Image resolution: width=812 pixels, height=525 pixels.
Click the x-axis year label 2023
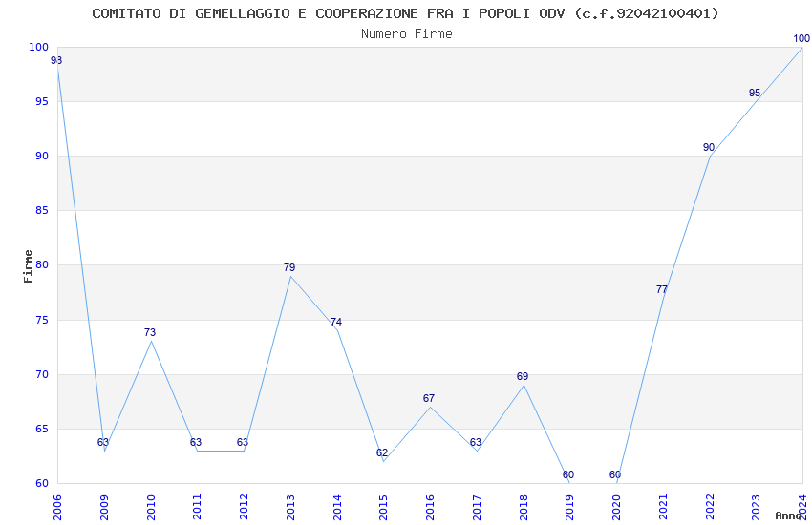756,507
